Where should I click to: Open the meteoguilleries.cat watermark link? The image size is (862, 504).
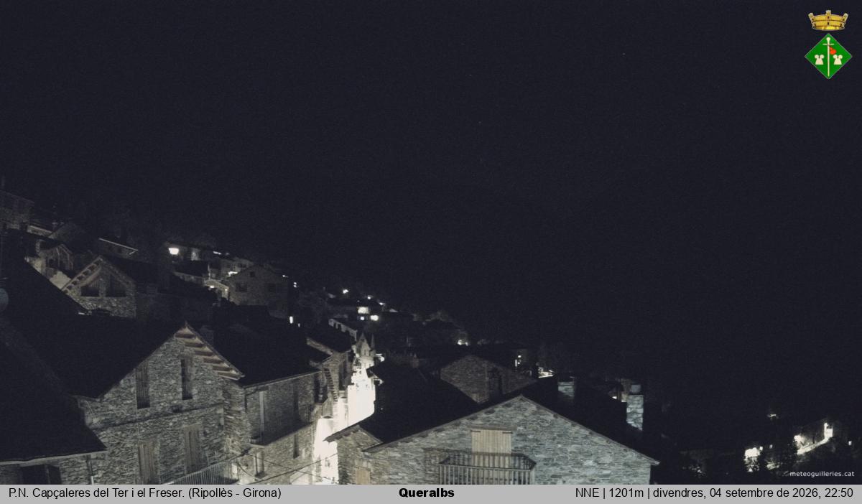coord(822,474)
